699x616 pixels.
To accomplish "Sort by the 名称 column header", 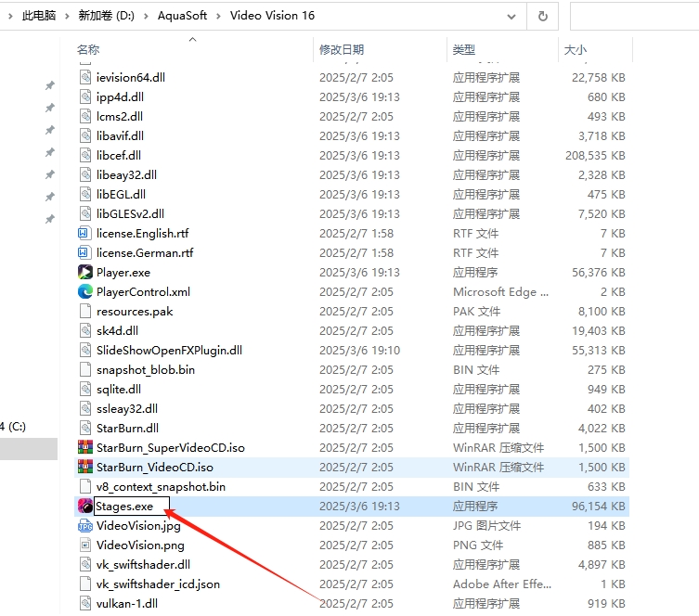I will 88,49.
